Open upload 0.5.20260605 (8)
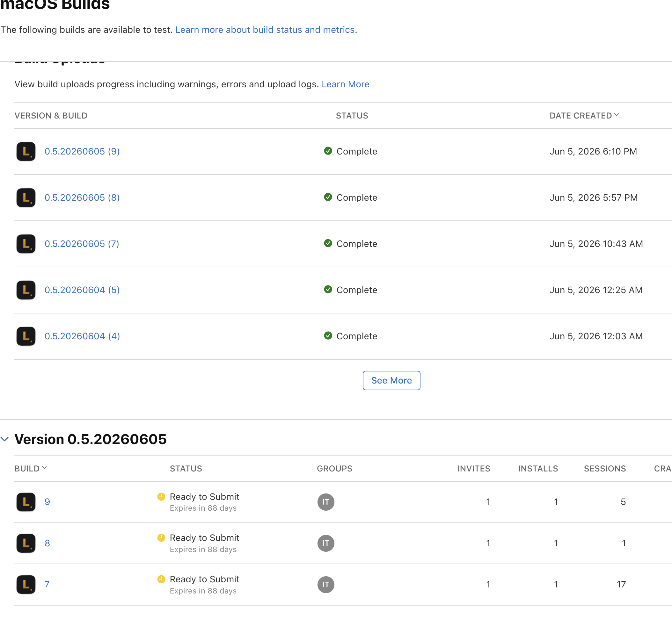672x618 pixels. (x=82, y=198)
